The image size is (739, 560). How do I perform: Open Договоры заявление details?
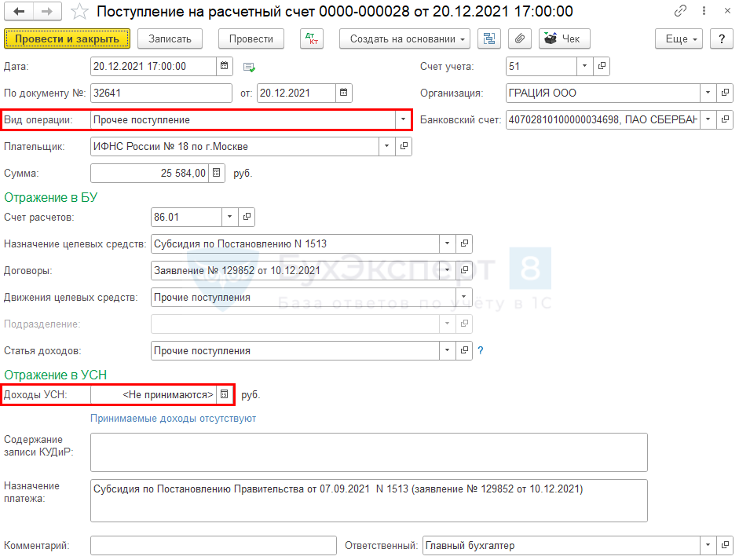pos(464,270)
